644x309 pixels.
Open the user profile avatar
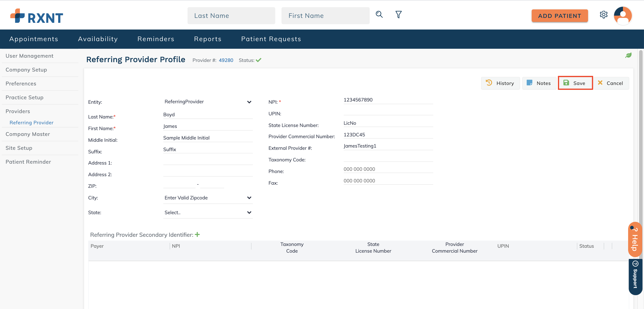(x=623, y=15)
